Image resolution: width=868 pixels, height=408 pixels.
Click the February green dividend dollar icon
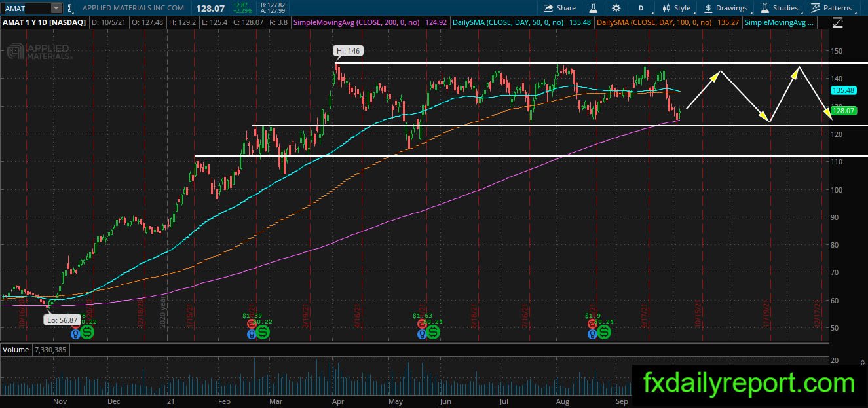click(263, 332)
